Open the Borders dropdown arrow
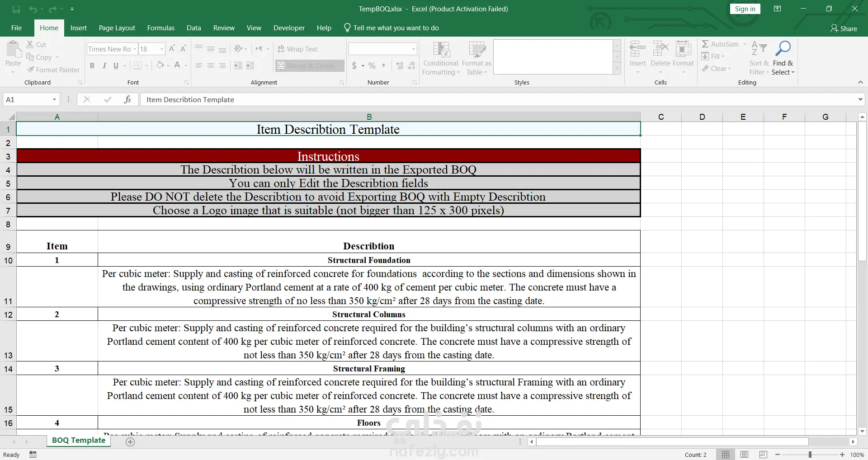 point(146,66)
